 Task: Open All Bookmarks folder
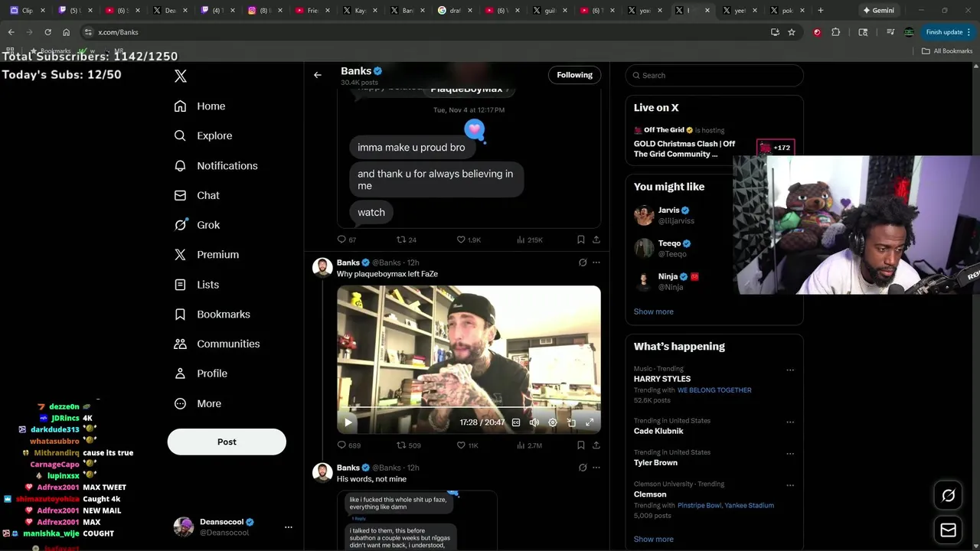point(947,51)
